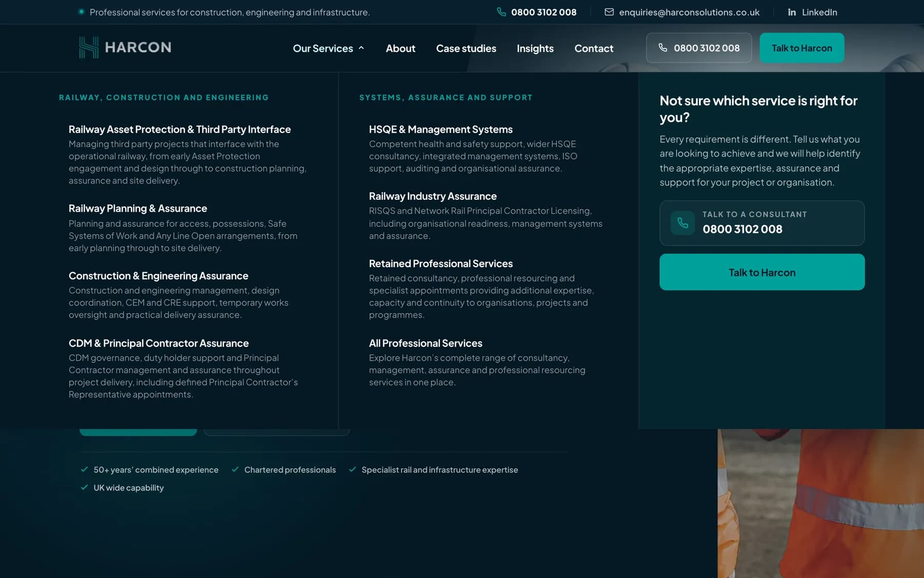
Task: Click checkmark beside UK wide capability
Action: pyautogui.click(x=84, y=487)
